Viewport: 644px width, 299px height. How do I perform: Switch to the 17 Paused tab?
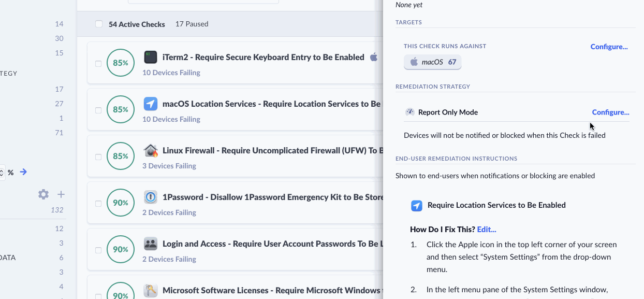pos(192,24)
